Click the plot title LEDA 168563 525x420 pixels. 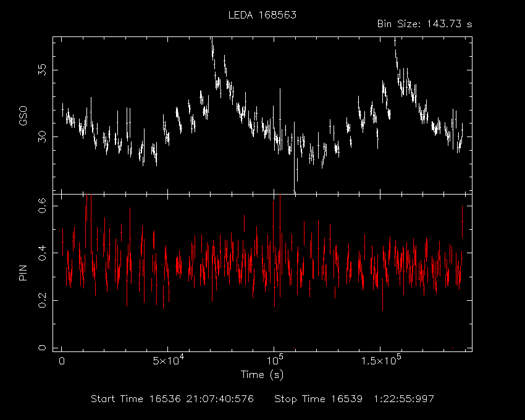(x=262, y=15)
